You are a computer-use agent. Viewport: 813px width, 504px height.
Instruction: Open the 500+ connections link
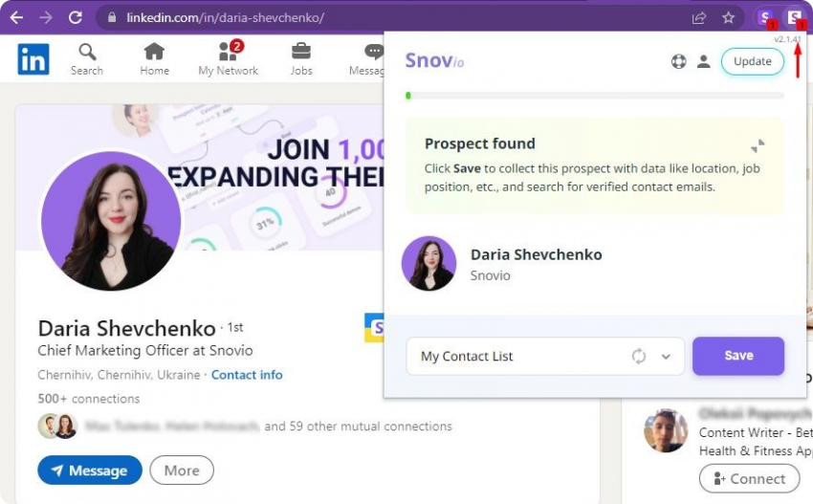[x=89, y=399]
